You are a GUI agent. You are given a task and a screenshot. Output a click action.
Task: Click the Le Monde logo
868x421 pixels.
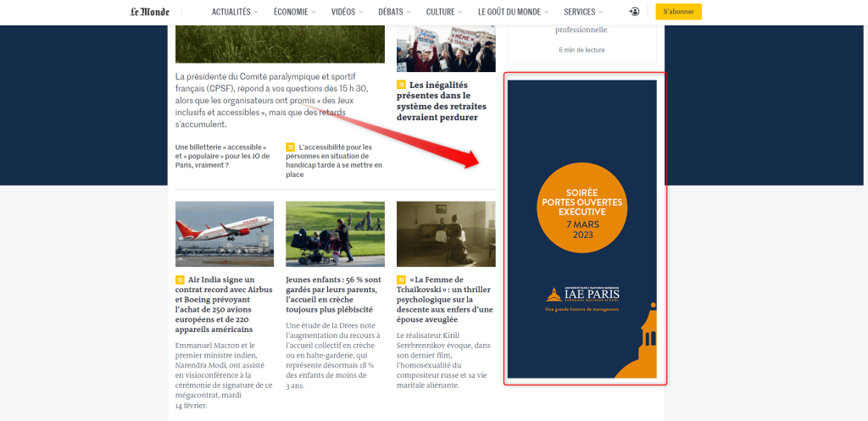[x=149, y=12]
